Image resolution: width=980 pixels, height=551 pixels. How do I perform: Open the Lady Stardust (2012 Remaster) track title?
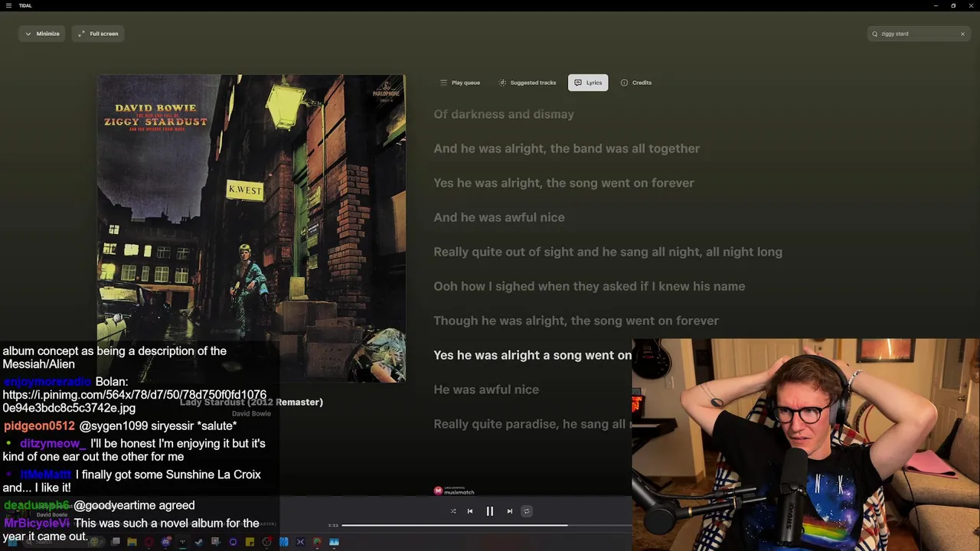point(251,402)
